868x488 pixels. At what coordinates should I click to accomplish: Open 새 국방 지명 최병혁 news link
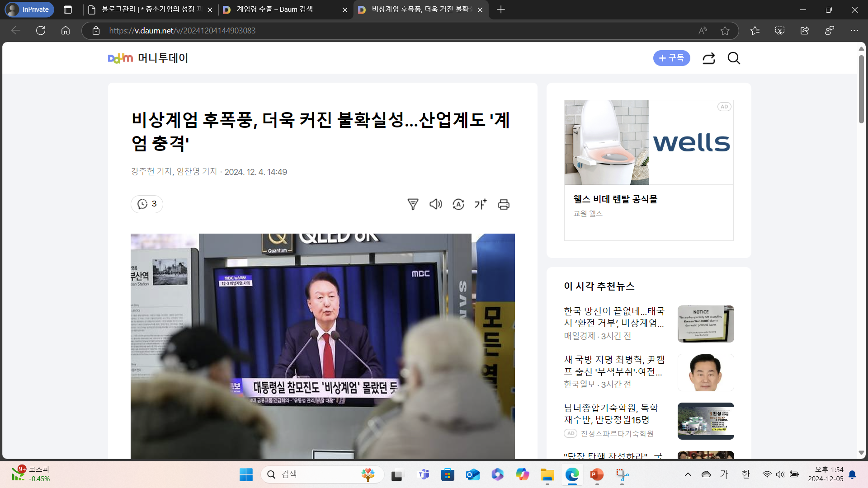point(614,366)
